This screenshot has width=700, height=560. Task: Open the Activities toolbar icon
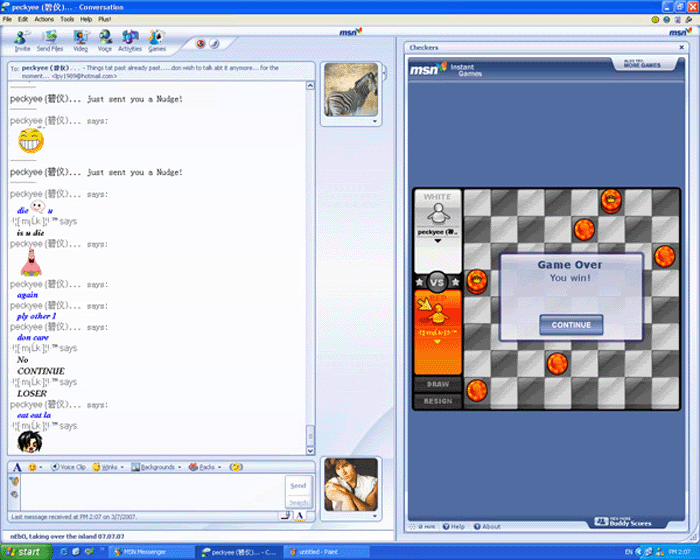tap(130, 41)
